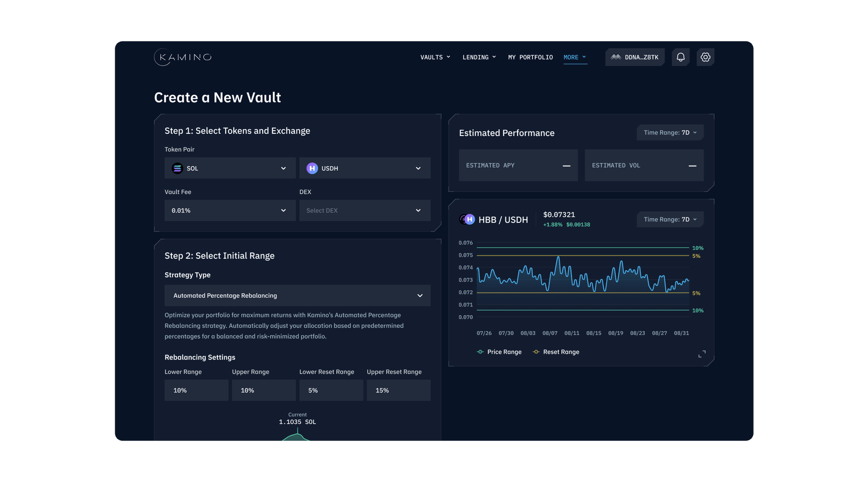868x482 pixels.
Task: Go to My Portfolio
Action: 530,57
